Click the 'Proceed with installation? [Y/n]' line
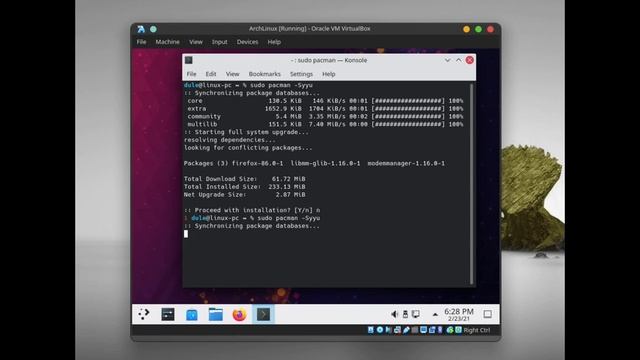640x360 pixels. [252, 210]
